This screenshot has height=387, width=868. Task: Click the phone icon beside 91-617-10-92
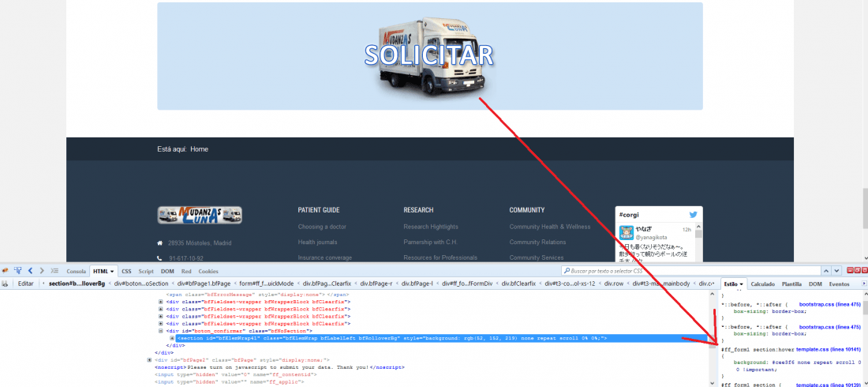(x=160, y=258)
